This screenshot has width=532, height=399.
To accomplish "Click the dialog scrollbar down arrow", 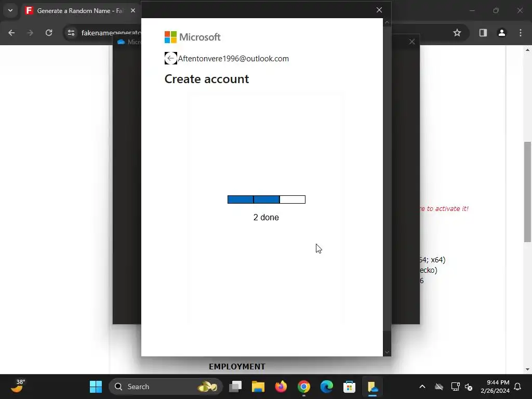I will click(x=387, y=352).
